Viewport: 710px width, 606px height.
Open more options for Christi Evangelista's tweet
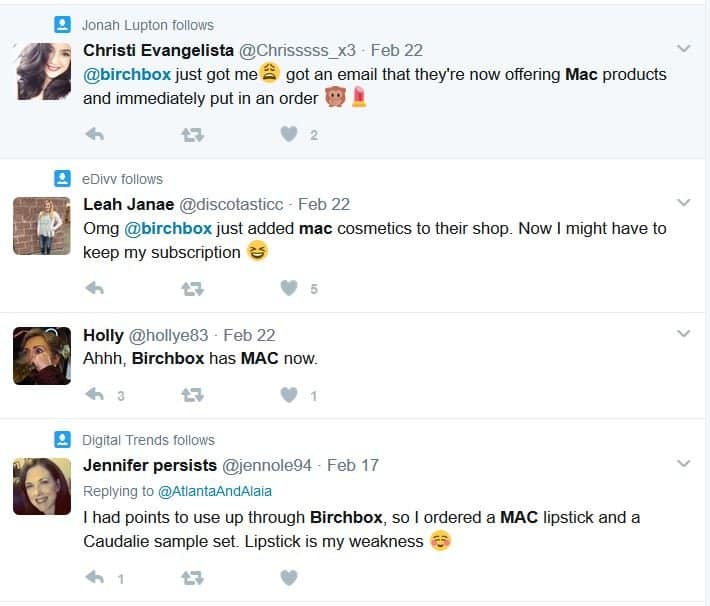click(684, 48)
